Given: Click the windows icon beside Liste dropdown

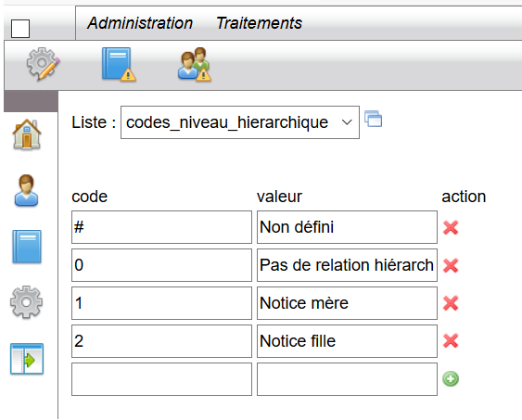Looking at the screenshot, I should (x=374, y=119).
